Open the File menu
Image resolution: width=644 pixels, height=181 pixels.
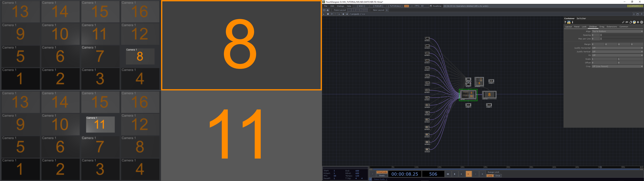(326, 6)
